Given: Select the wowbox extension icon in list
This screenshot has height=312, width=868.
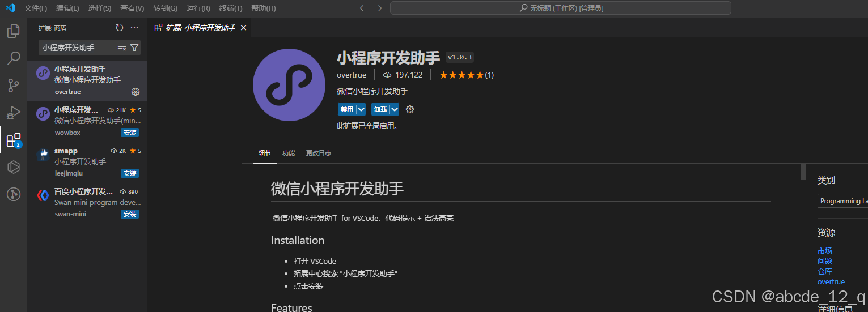Looking at the screenshot, I should click(x=43, y=114).
